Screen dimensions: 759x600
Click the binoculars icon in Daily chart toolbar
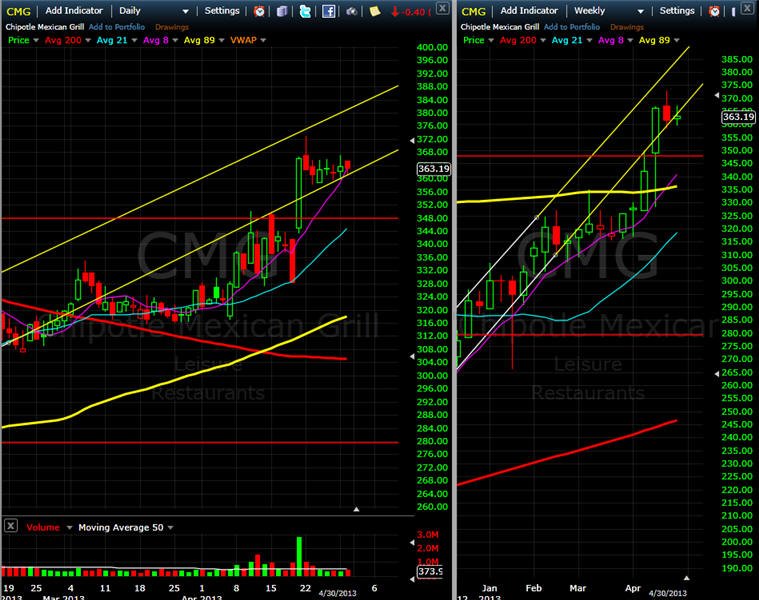[352, 11]
